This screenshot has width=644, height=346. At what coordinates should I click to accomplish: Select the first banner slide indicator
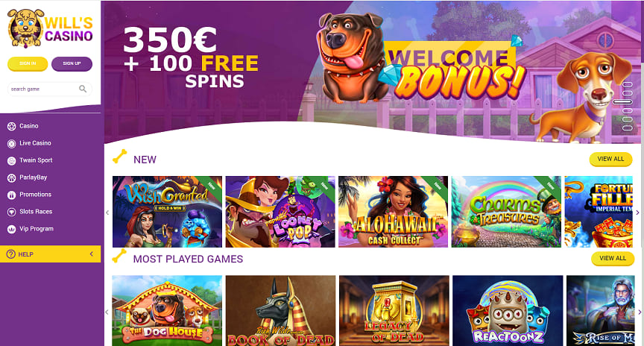pyautogui.click(x=627, y=85)
